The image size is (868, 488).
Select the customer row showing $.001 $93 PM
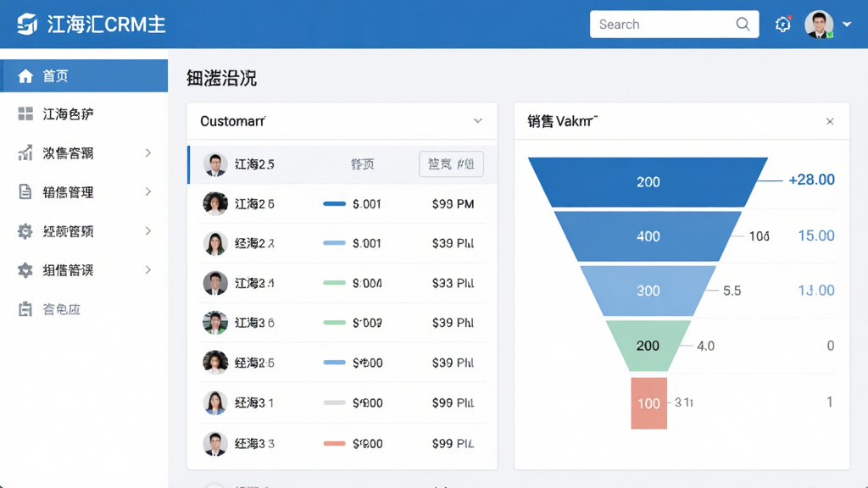click(342, 203)
